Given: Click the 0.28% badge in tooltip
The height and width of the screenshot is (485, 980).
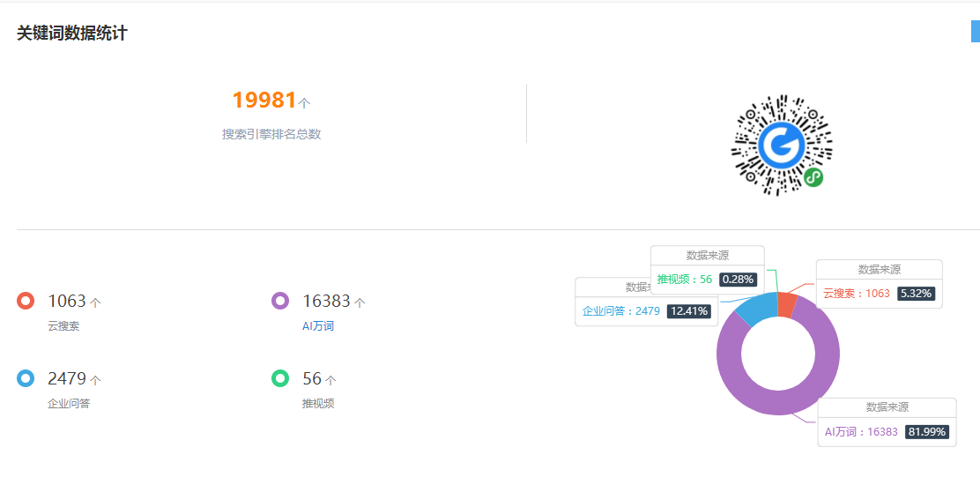Looking at the screenshot, I should point(739,280).
